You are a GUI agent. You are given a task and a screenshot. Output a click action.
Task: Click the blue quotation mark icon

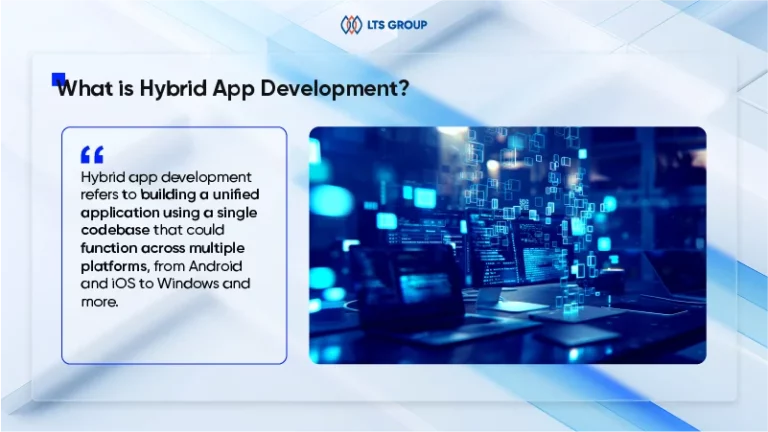(92, 154)
